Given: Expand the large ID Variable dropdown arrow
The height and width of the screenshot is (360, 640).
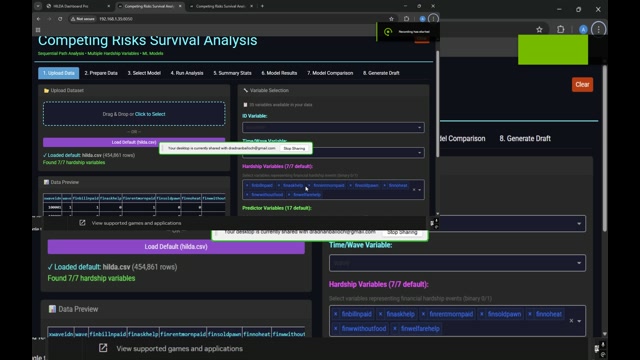Looking at the screenshot, I should tap(579, 224).
